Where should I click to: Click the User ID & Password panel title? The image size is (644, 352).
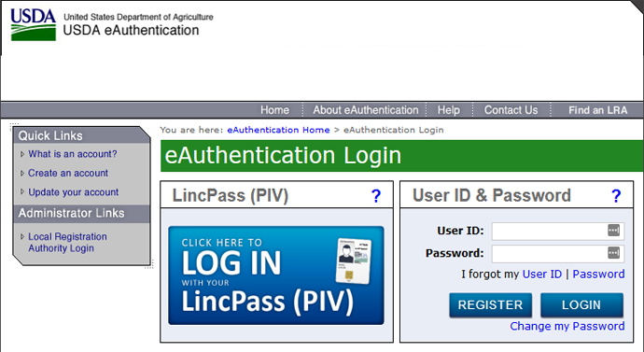pyautogui.click(x=492, y=195)
